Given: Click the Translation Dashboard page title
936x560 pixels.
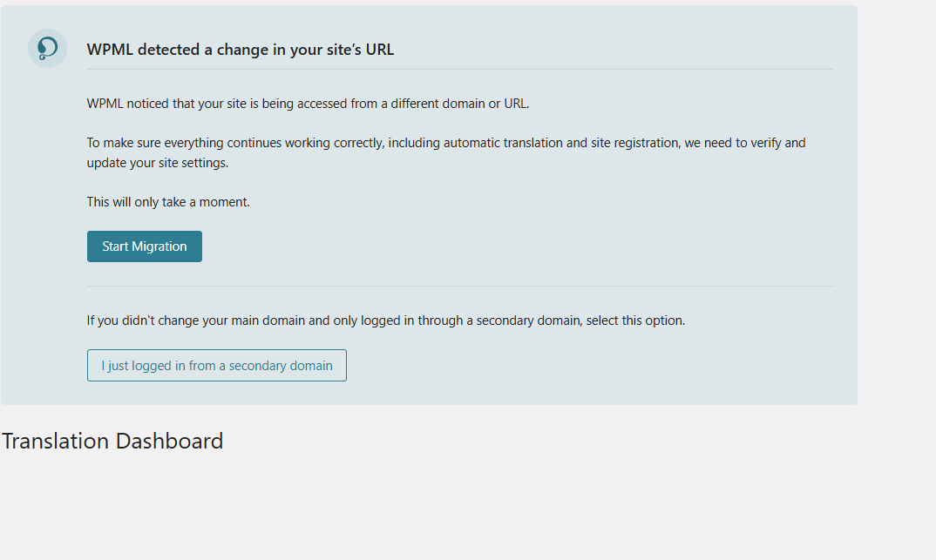Looking at the screenshot, I should point(112,441).
